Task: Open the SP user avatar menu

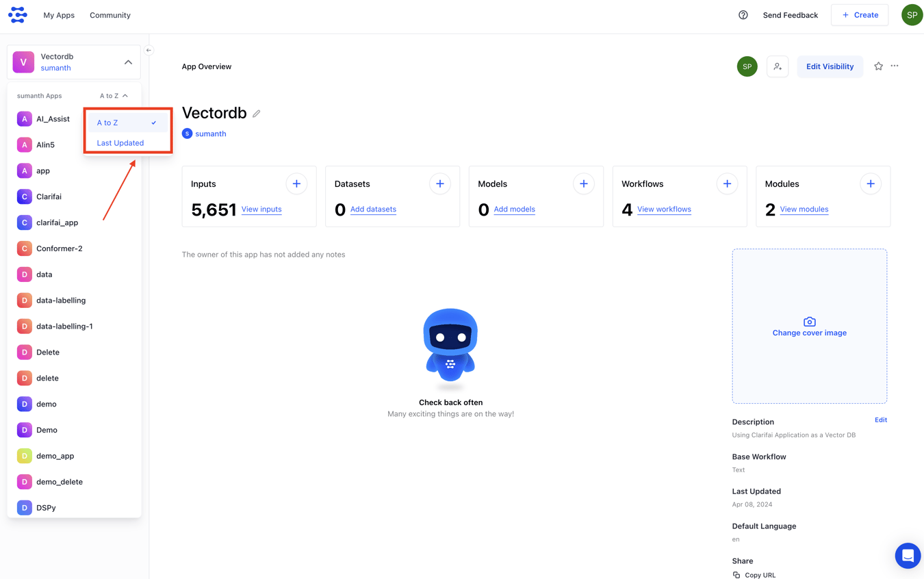Action: click(x=912, y=15)
